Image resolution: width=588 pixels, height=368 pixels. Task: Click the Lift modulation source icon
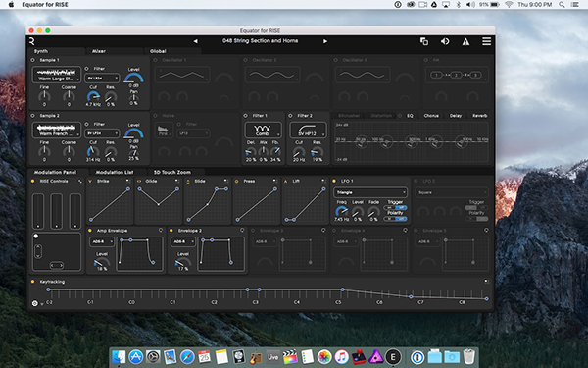tap(285, 181)
